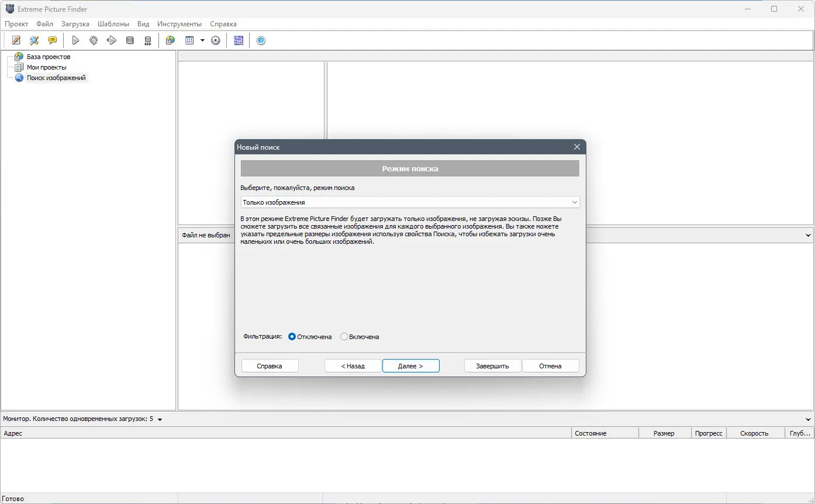Click the Фильтрация: label
This screenshot has height=504, width=815.
tap(263, 337)
